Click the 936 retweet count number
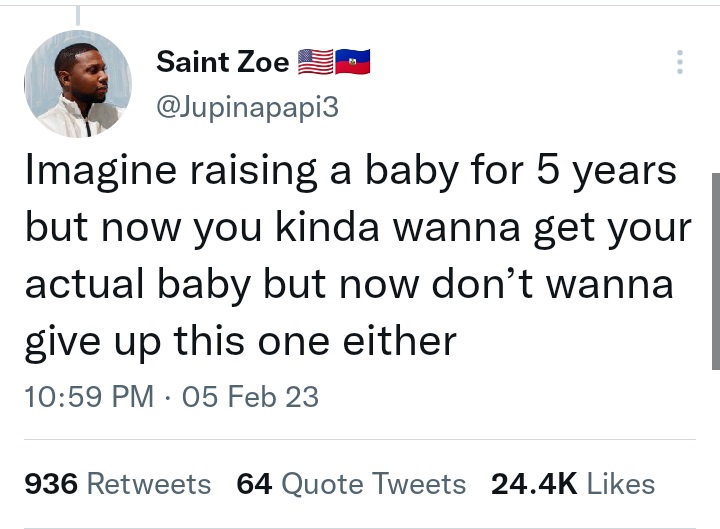This screenshot has height=529, width=720. point(50,484)
